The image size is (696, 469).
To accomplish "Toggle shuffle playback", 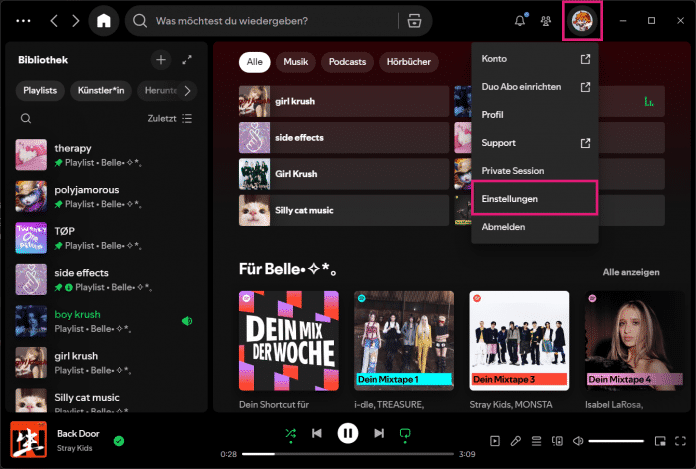I will click(290, 433).
